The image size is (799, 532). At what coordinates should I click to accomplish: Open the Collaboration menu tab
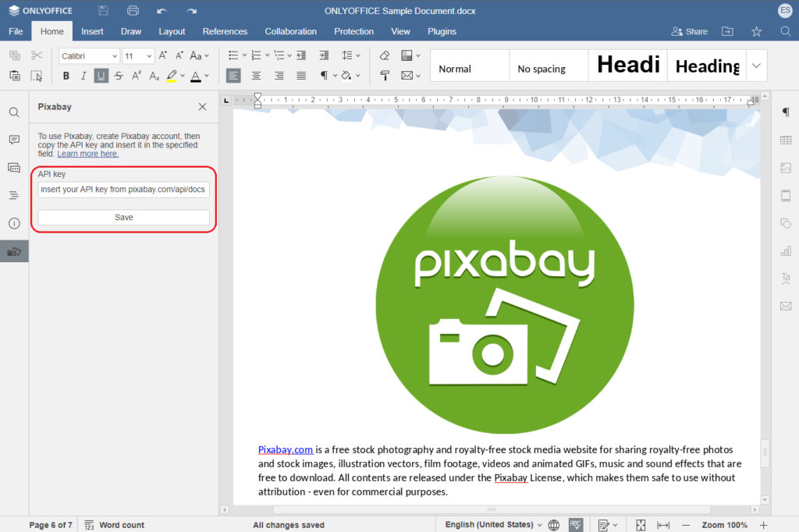[x=290, y=31]
